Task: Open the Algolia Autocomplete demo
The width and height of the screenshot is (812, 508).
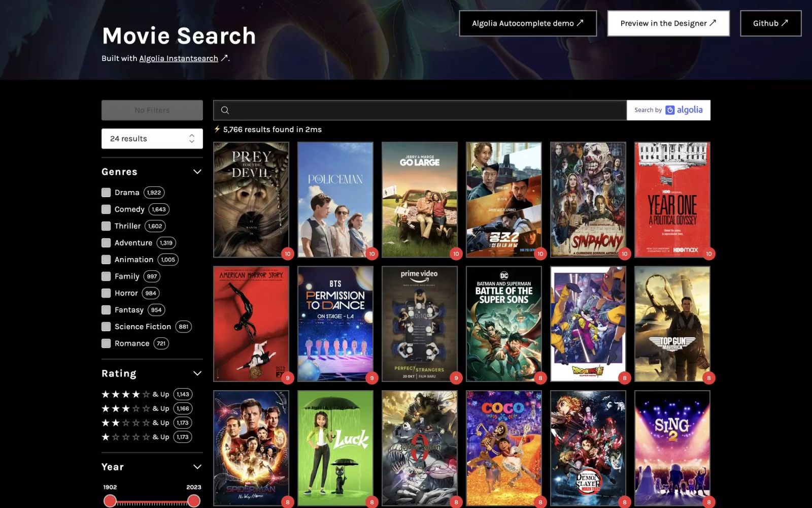Action: [x=528, y=23]
